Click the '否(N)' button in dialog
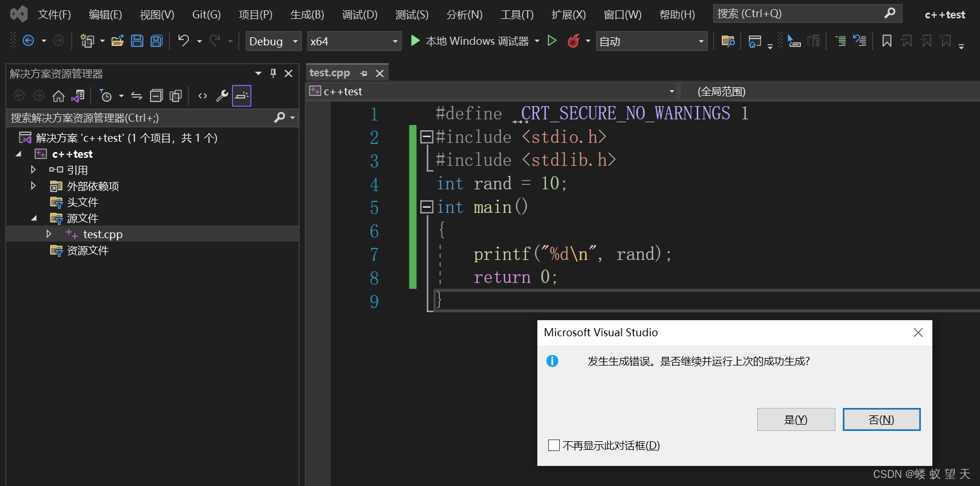The height and width of the screenshot is (486, 980). point(881,419)
